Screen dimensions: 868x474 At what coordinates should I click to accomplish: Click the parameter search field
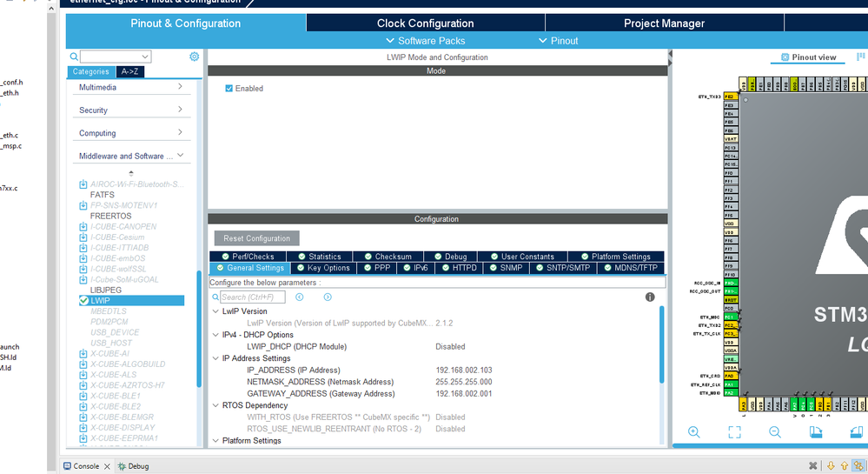pos(253,297)
